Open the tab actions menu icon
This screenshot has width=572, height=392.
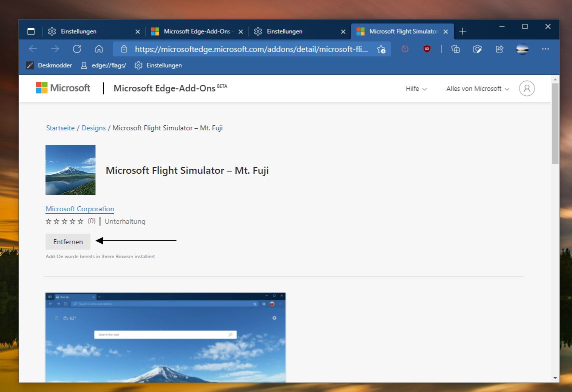(x=31, y=31)
